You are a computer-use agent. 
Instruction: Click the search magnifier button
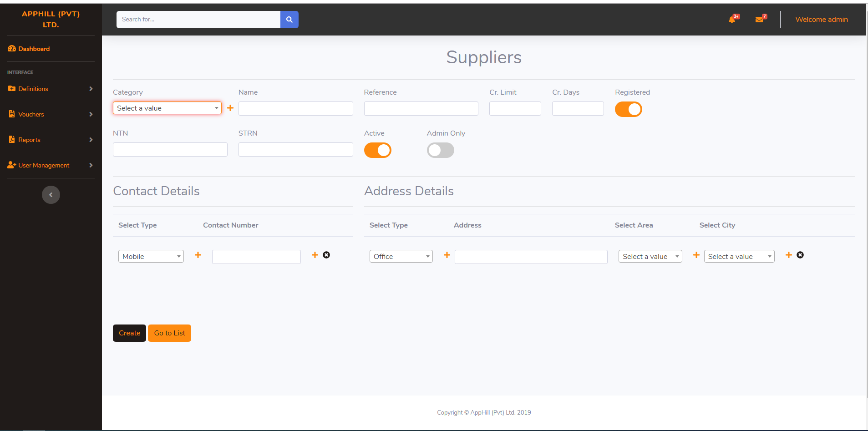[289, 20]
